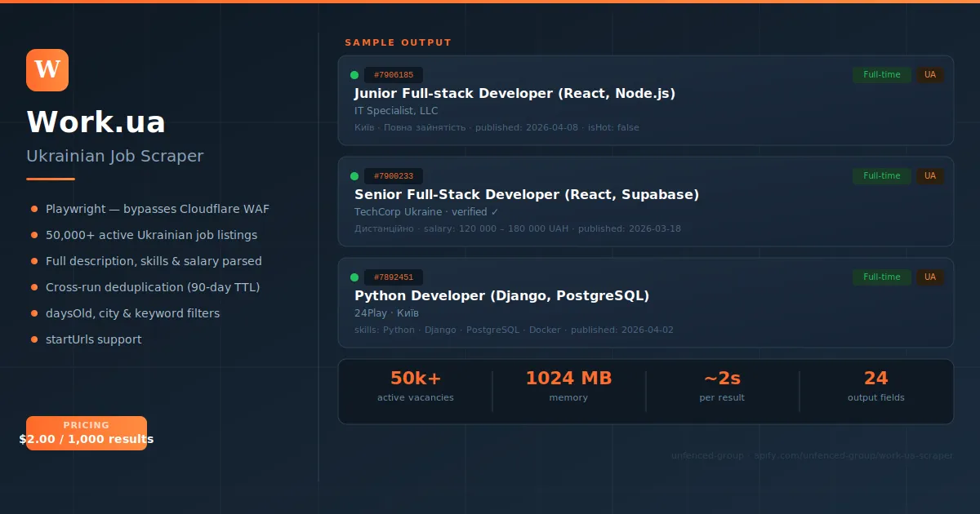The image size is (980, 514).
Task: Click skills line Python · Django · PostgreSQL · Docker
Action: [514, 330]
